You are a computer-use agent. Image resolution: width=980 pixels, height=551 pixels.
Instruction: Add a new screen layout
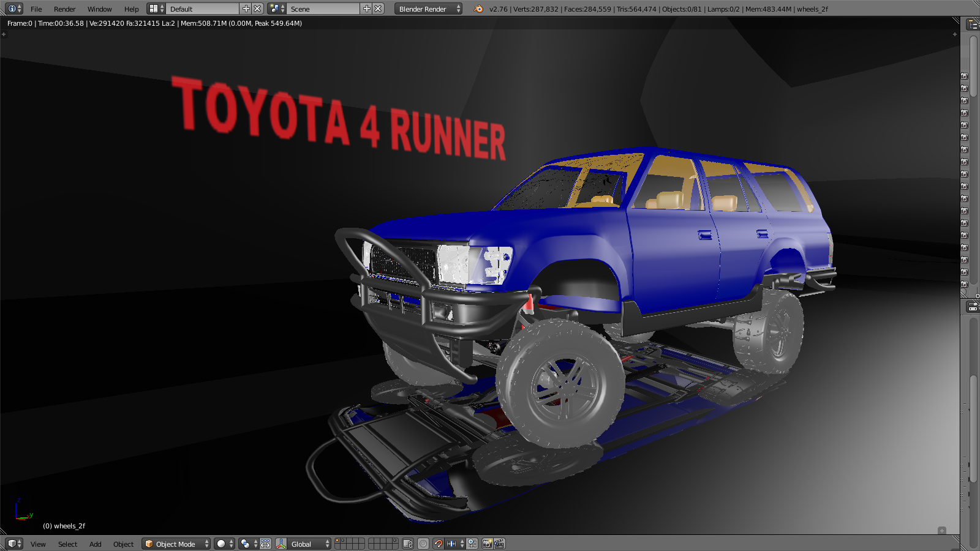click(246, 9)
